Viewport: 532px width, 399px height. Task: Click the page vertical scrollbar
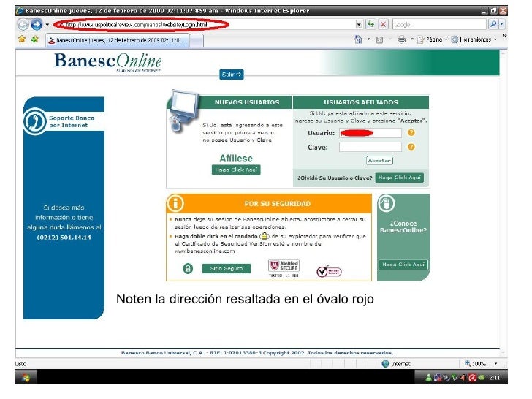click(503, 202)
